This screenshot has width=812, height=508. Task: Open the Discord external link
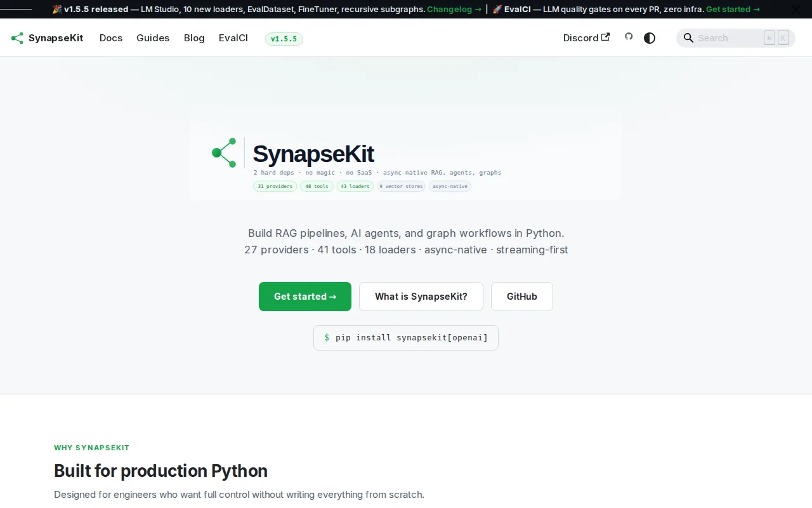pos(587,38)
